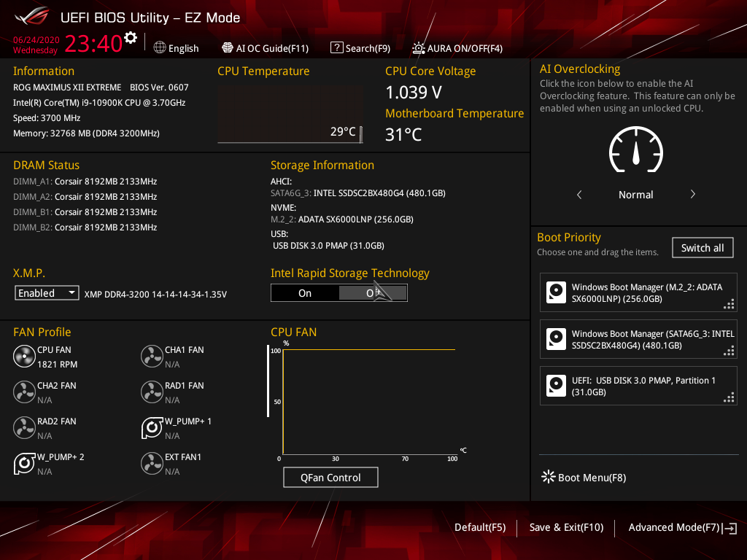Image resolution: width=747 pixels, height=560 pixels.
Task: Click USB DISK 3.0 PMAP (31.0GB) storage entry
Action: 328,245
